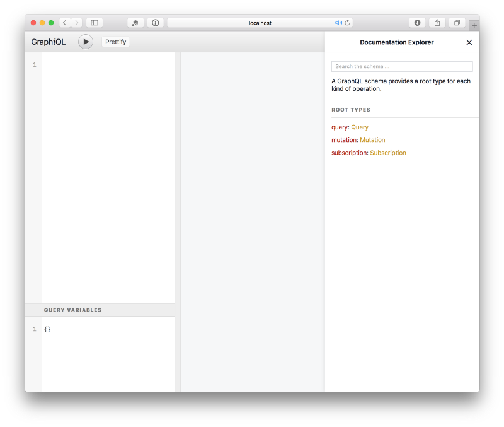Click the Evernote elephant extension icon
Viewport: 504px width, 427px height.
click(x=135, y=23)
